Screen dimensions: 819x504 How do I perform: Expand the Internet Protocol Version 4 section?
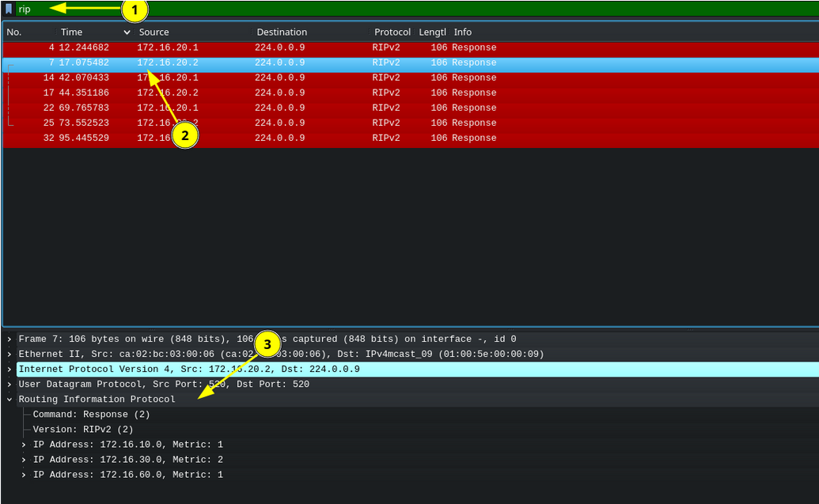[x=9, y=369]
